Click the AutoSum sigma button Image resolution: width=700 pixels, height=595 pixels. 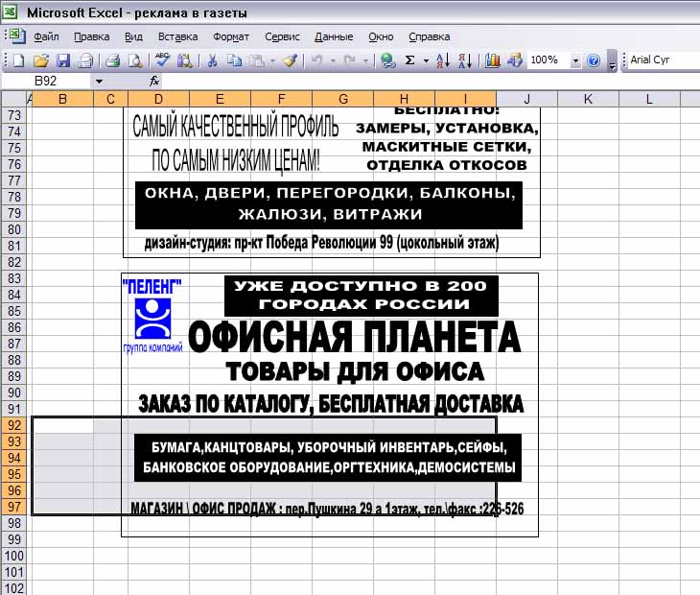point(409,60)
